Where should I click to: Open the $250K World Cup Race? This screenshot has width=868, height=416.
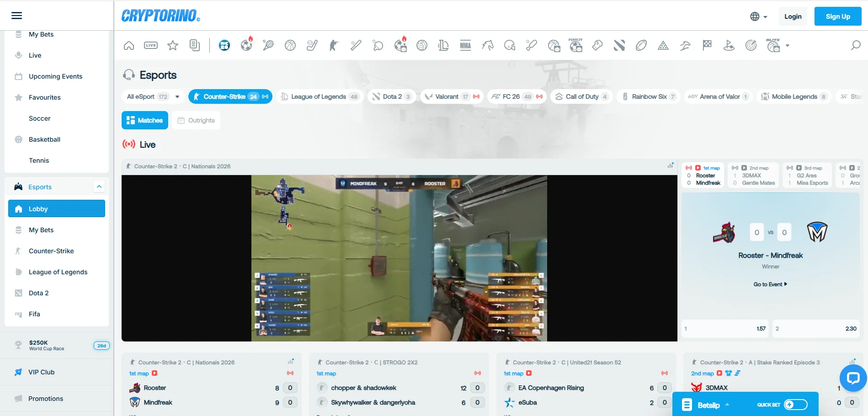click(57, 345)
